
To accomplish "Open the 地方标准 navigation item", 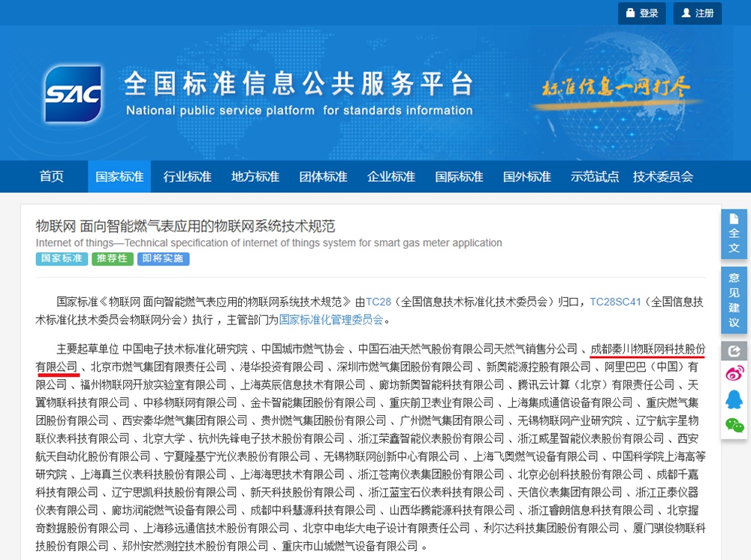I will click(x=255, y=177).
